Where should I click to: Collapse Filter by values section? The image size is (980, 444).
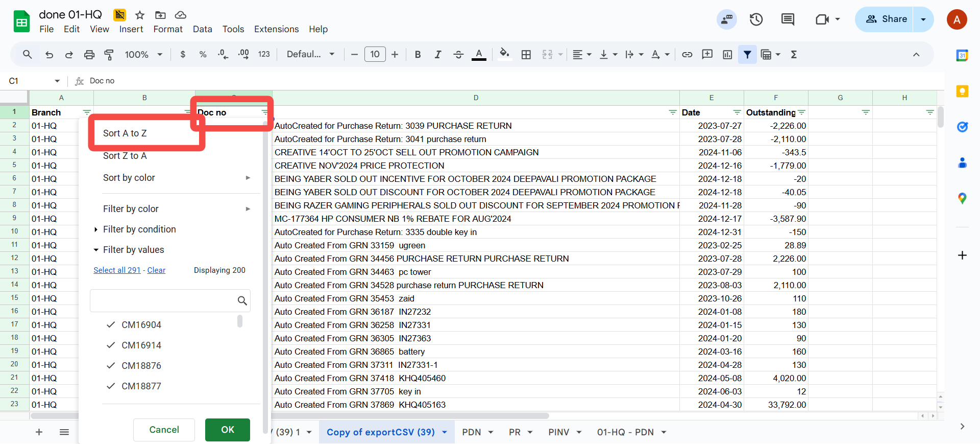[x=133, y=250]
